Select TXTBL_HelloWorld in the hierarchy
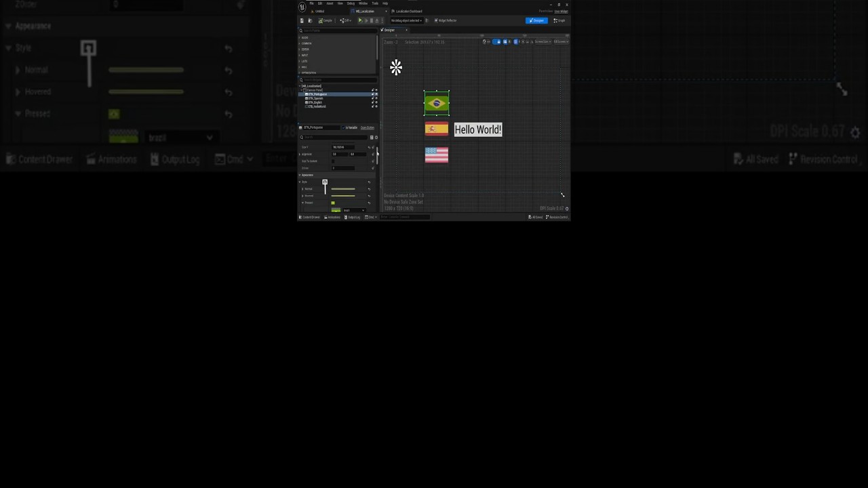The height and width of the screenshot is (488, 868). [316, 106]
